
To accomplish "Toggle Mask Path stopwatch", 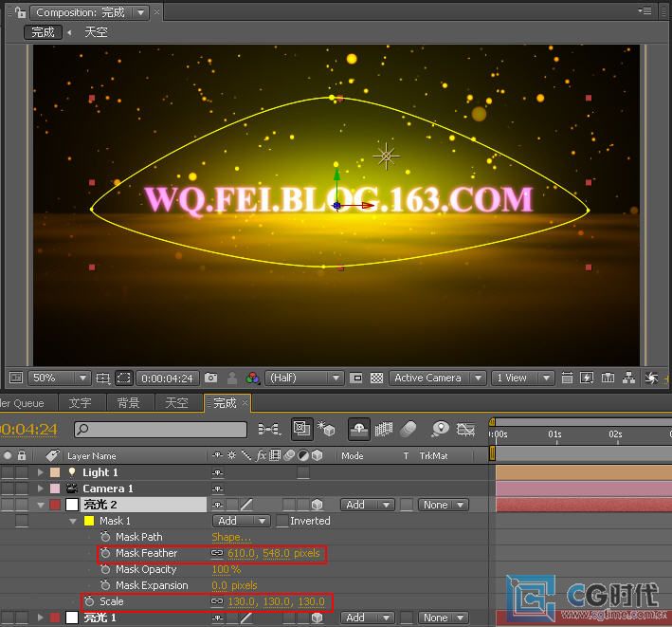I will (105, 537).
